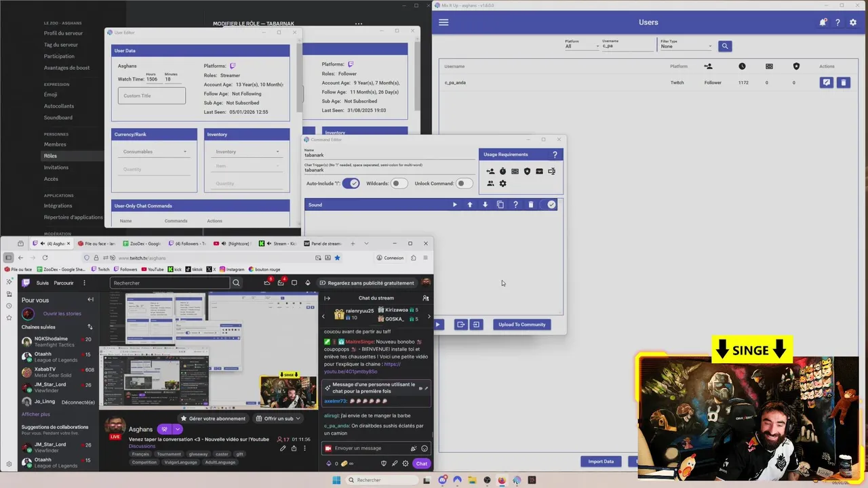The height and width of the screenshot is (488, 868).
Task: Show more followed channels via Afficher plus
Action: pyautogui.click(x=36, y=414)
